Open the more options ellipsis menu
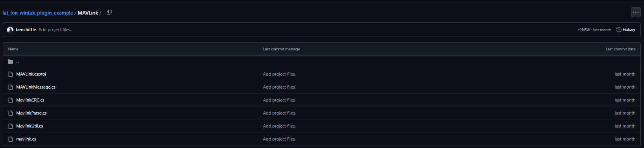This screenshot has width=644, height=148. pos(636,13)
